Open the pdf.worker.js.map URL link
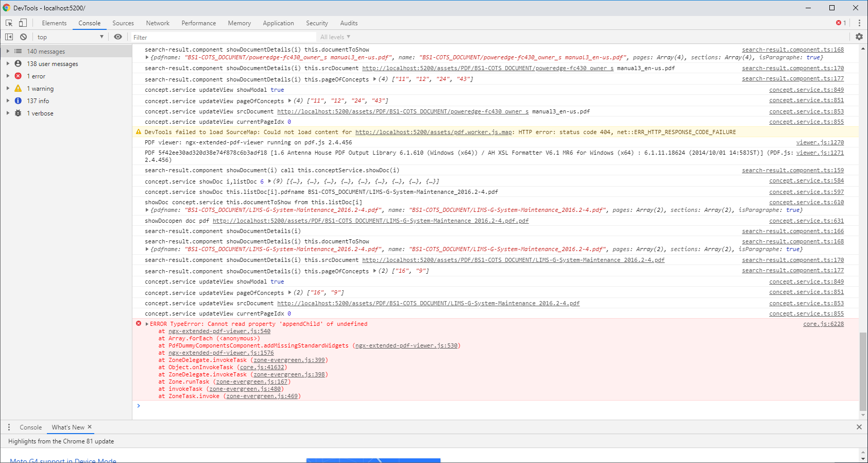Screen dimensions: 868x463 click(434, 133)
